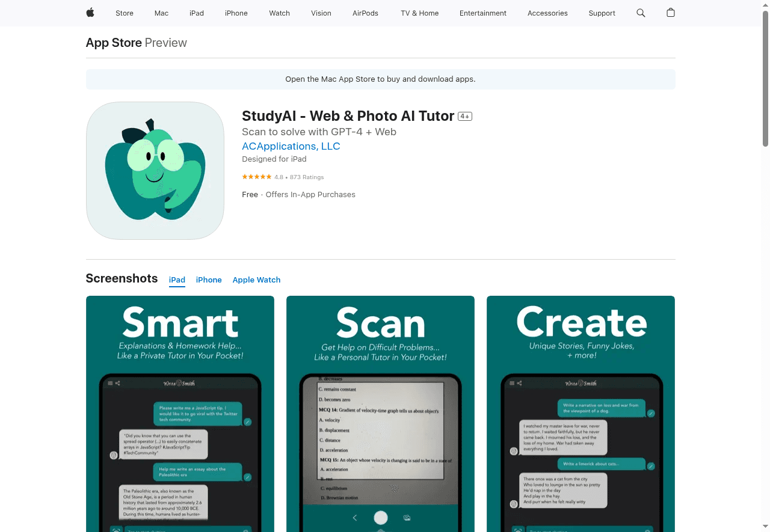Open the Entertainment menu
This screenshot has height=532, width=770.
tap(483, 13)
